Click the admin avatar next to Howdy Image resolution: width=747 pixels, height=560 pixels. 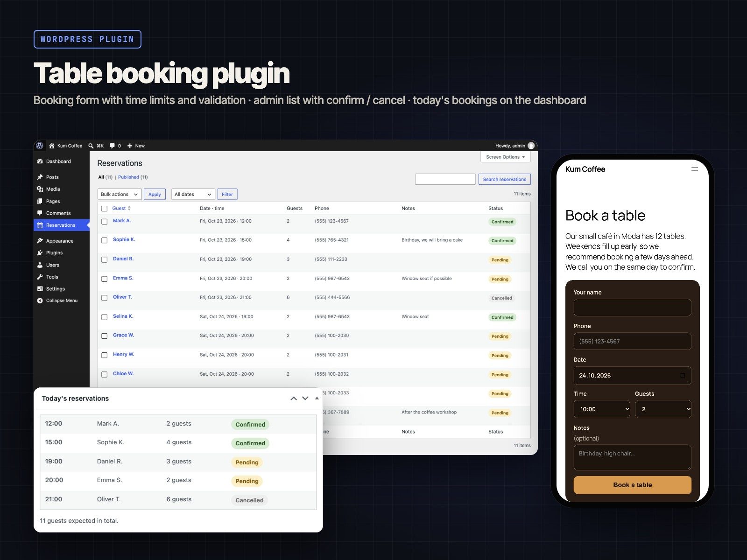tap(531, 146)
